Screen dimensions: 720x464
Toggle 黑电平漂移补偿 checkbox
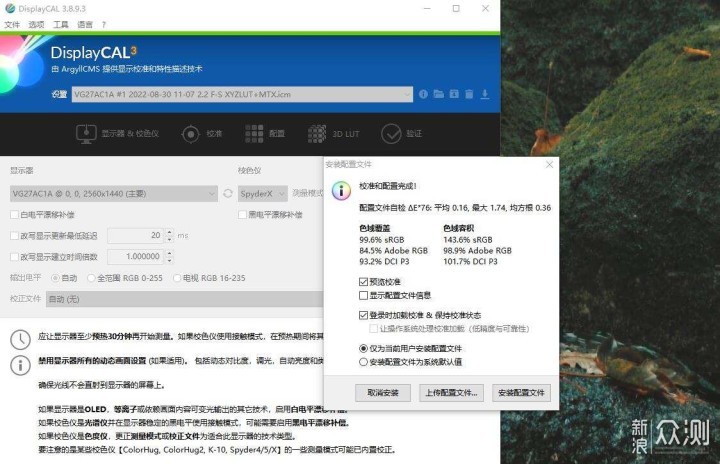coord(242,215)
